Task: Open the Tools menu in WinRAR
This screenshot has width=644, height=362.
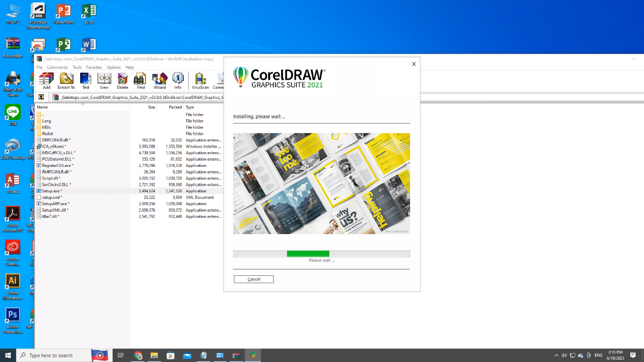Action: (x=77, y=67)
